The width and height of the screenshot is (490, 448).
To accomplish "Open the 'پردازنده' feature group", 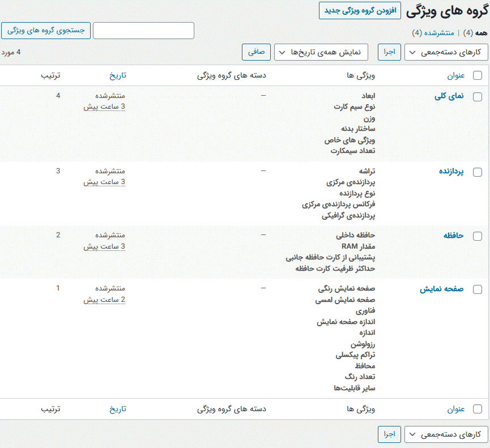I will tap(451, 172).
